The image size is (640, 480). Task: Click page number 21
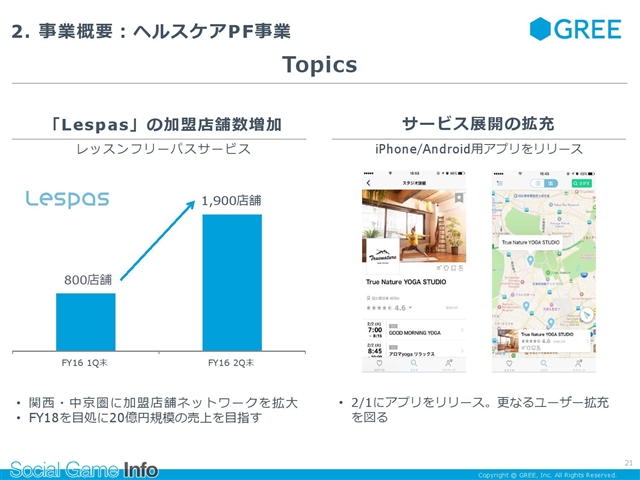[629, 463]
